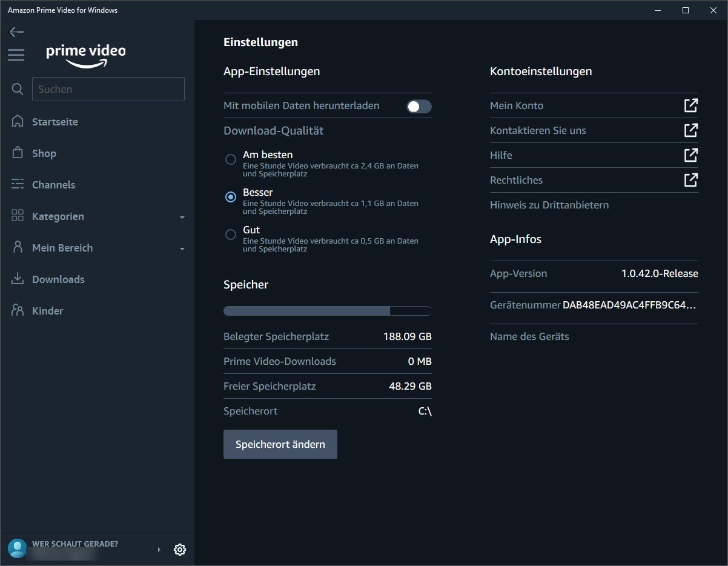Click the 1.0.42.0-Release version text
This screenshot has height=566, width=728.
click(x=660, y=273)
